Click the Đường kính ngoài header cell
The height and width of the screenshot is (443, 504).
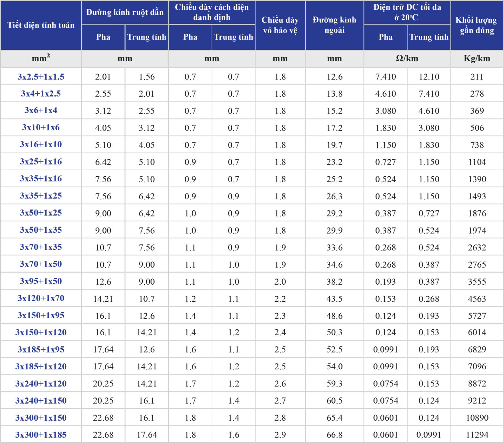334,25
